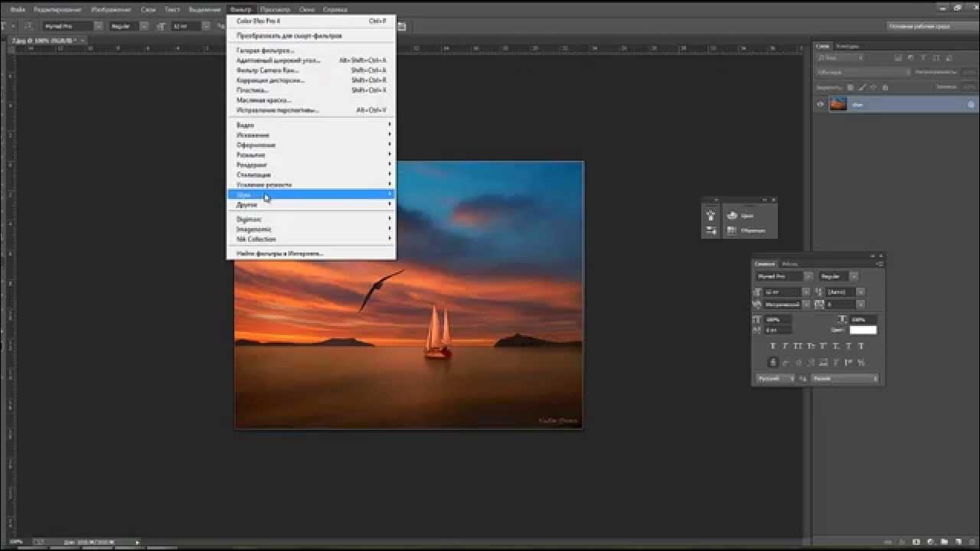Image resolution: width=980 pixels, height=551 pixels.
Task: Click lower icon in collapsed panel dock
Action: tap(711, 230)
